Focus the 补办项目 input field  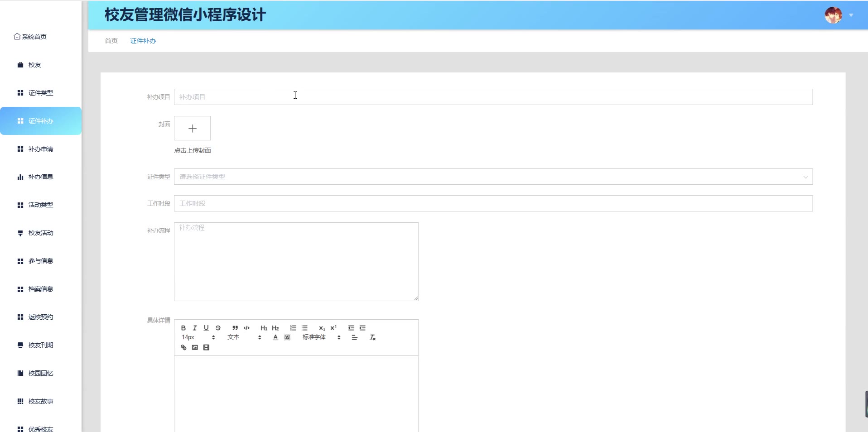coord(493,97)
